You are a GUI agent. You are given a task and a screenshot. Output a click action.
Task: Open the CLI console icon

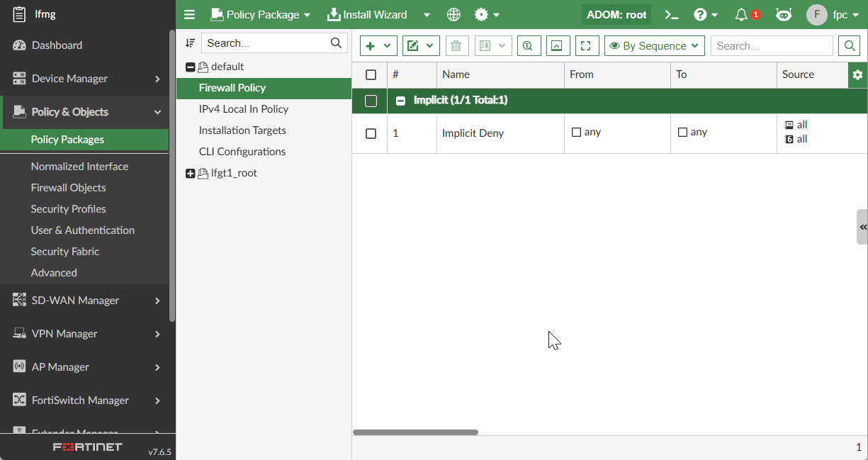pyautogui.click(x=672, y=14)
